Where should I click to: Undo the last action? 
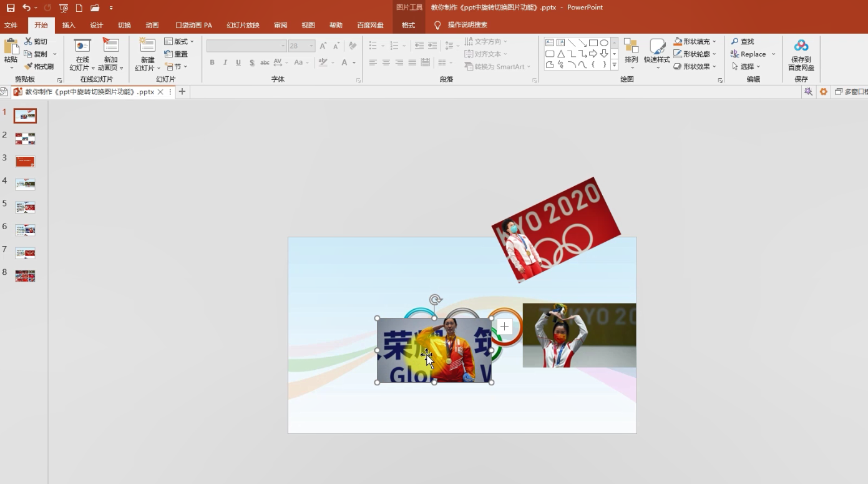26,7
